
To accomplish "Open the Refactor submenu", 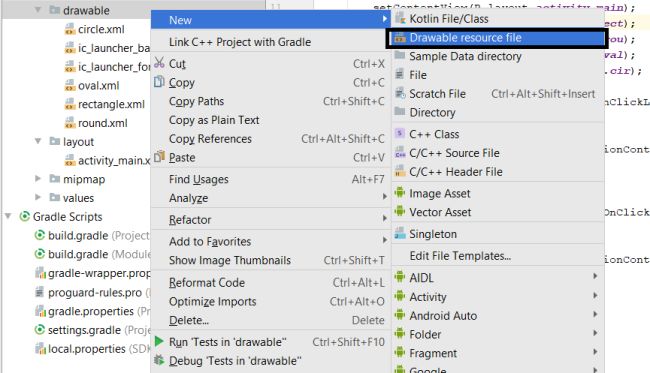I will coord(270,219).
